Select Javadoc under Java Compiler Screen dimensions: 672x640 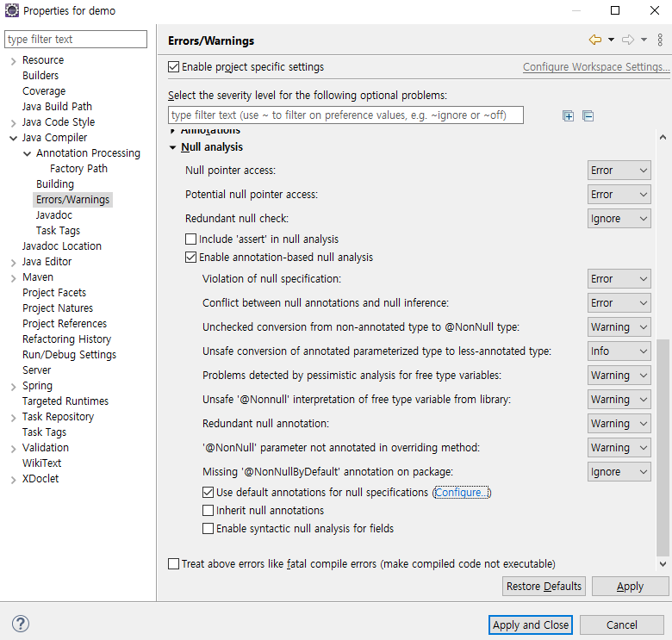point(54,214)
